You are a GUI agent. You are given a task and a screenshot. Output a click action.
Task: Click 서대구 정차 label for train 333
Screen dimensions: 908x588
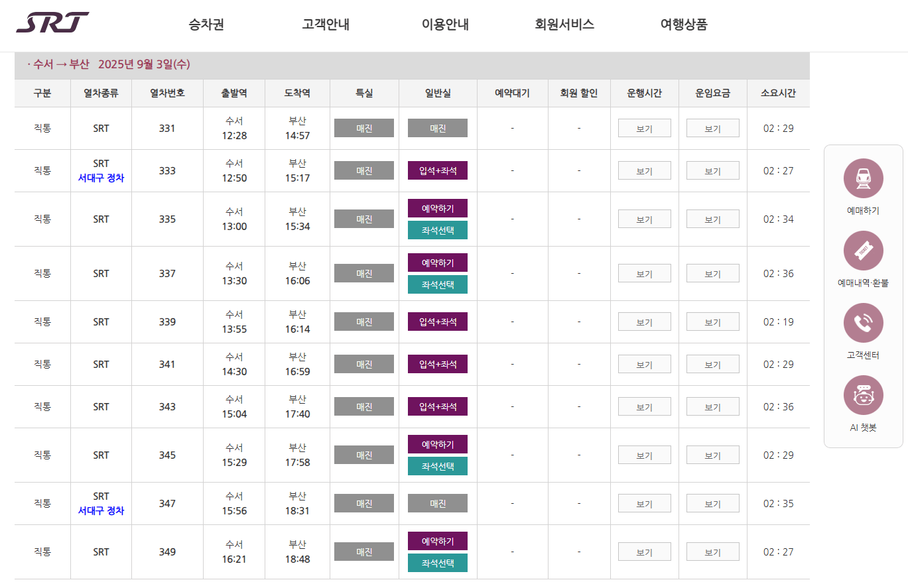pos(101,178)
